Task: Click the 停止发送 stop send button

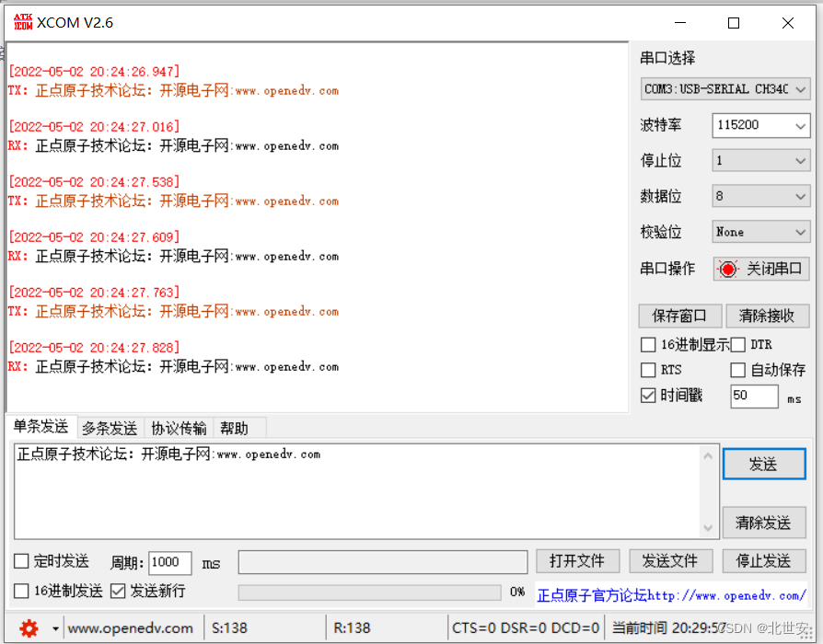Action: (764, 561)
